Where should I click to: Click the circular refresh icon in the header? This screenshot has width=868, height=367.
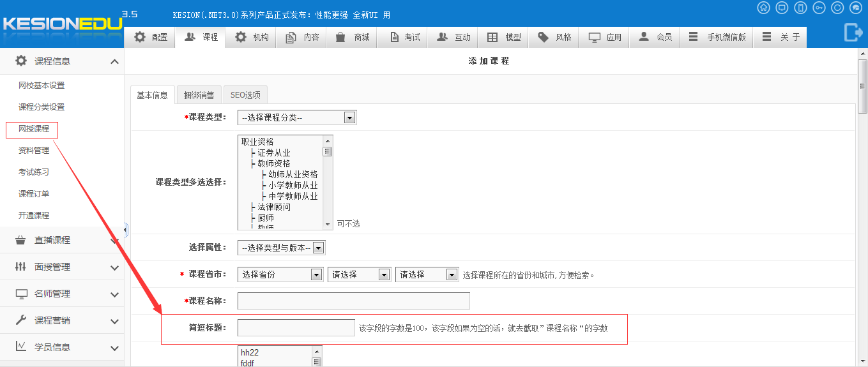(x=837, y=8)
